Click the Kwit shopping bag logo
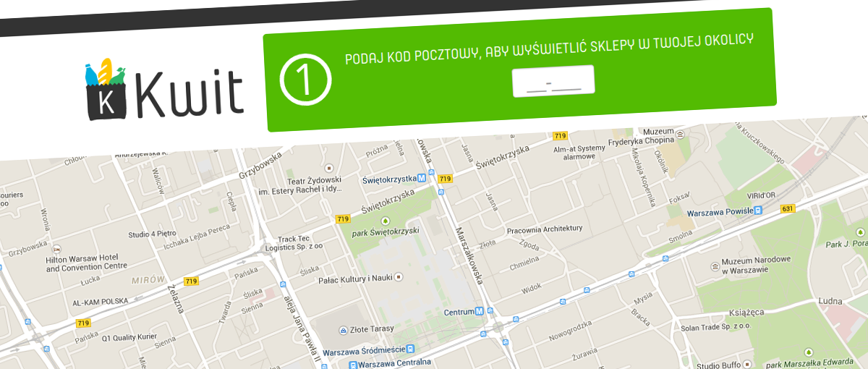The width and height of the screenshot is (868, 369). coord(107,90)
